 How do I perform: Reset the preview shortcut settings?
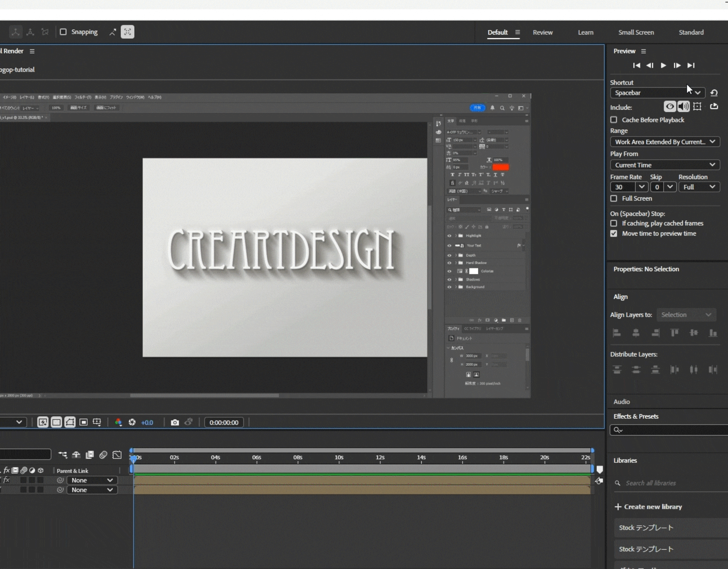click(714, 93)
